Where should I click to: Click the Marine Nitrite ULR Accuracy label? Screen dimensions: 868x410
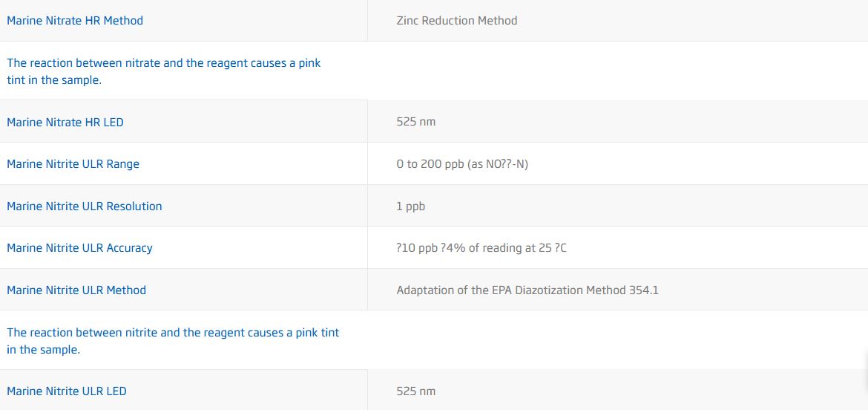79,248
